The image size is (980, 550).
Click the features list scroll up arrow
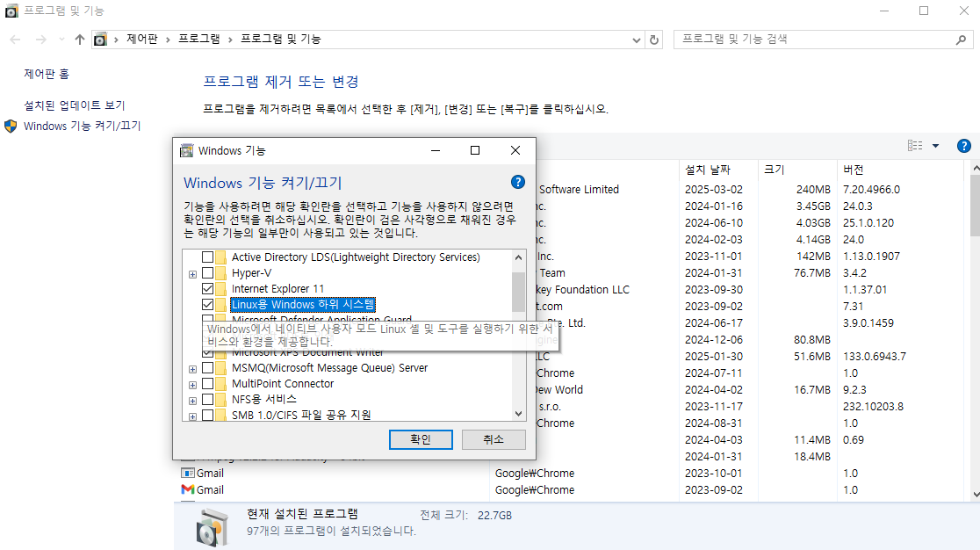click(518, 257)
